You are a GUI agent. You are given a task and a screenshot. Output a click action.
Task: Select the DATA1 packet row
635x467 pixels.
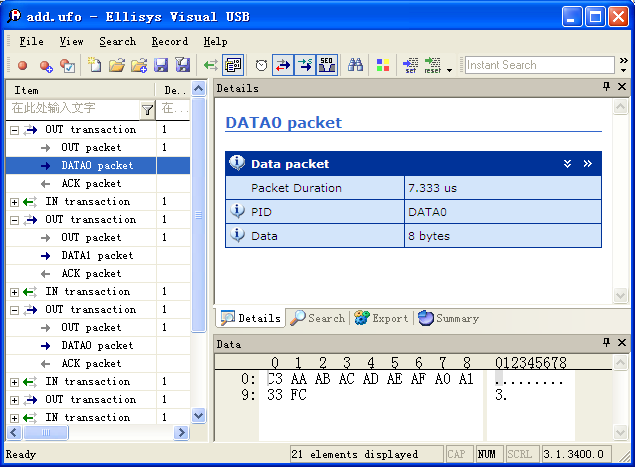(x=97, y=256)
